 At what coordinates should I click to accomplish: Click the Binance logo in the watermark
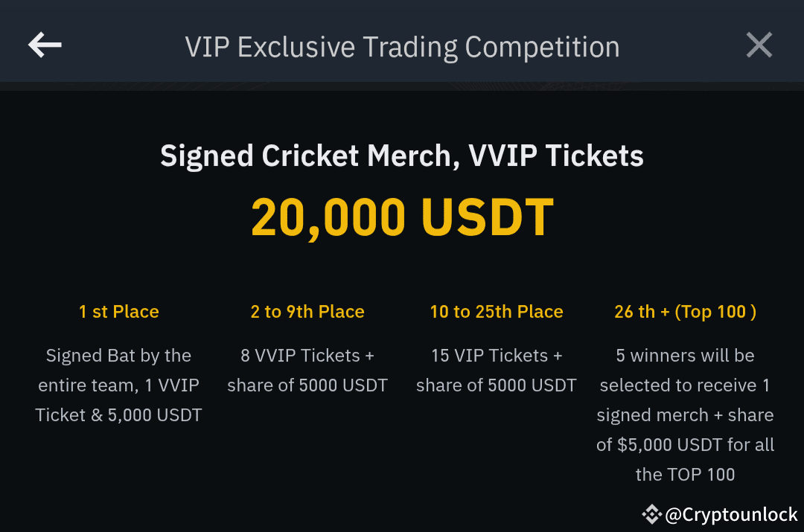pos(652,513)
